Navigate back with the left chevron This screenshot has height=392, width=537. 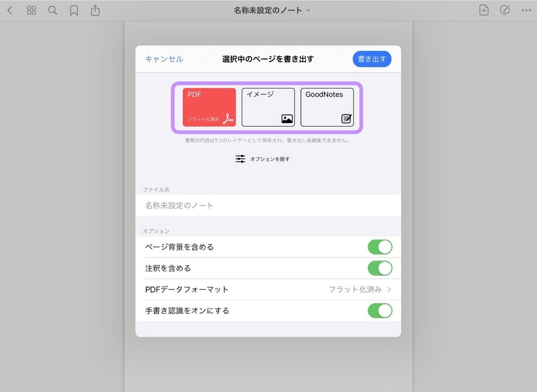(10, 10)
